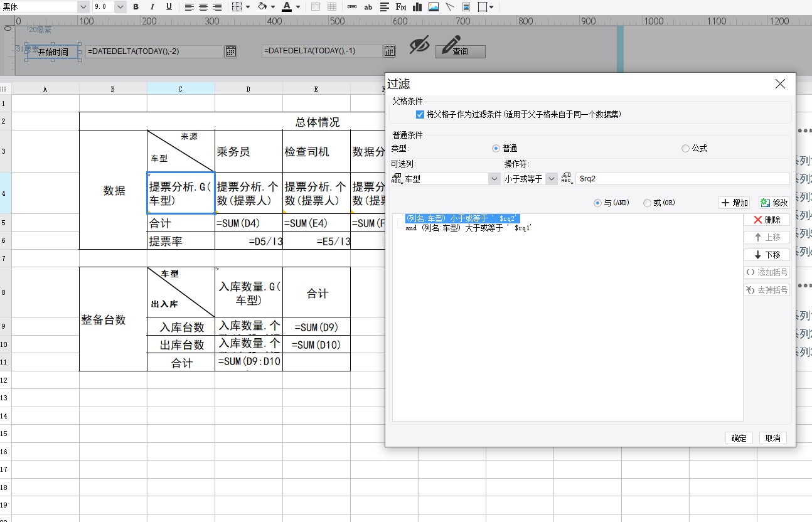Insert a chart from the toolbar

417,7
